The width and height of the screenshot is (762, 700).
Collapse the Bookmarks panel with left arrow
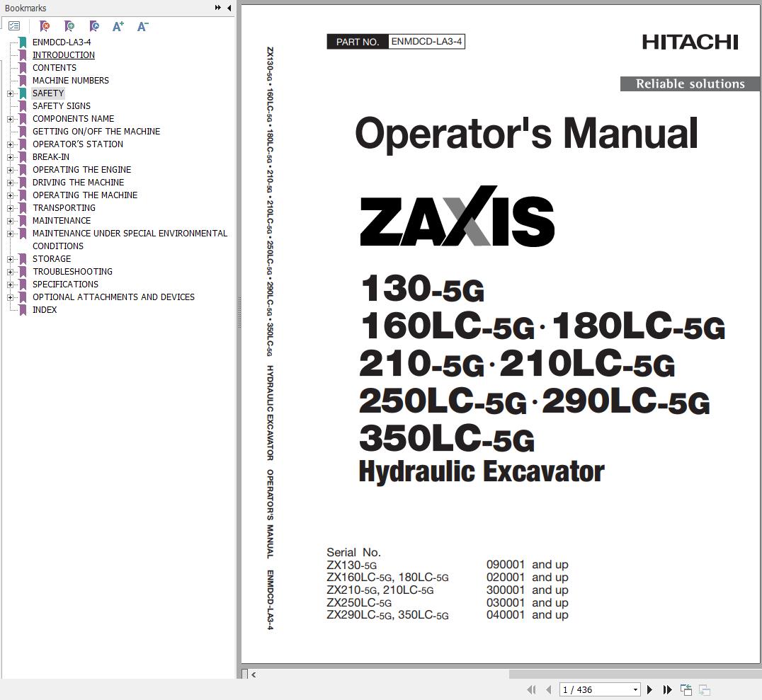pyautogui.click(x=229, y=8)
